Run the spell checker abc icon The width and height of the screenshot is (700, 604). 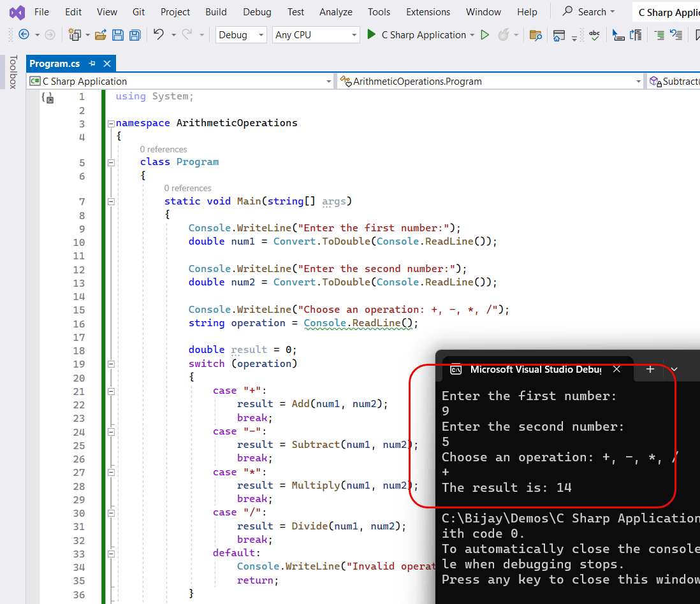[x=594, y=35]
